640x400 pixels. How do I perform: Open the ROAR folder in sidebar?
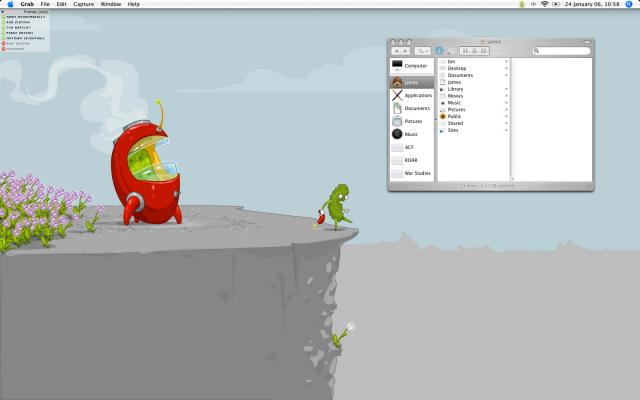[x=411, y=160]
